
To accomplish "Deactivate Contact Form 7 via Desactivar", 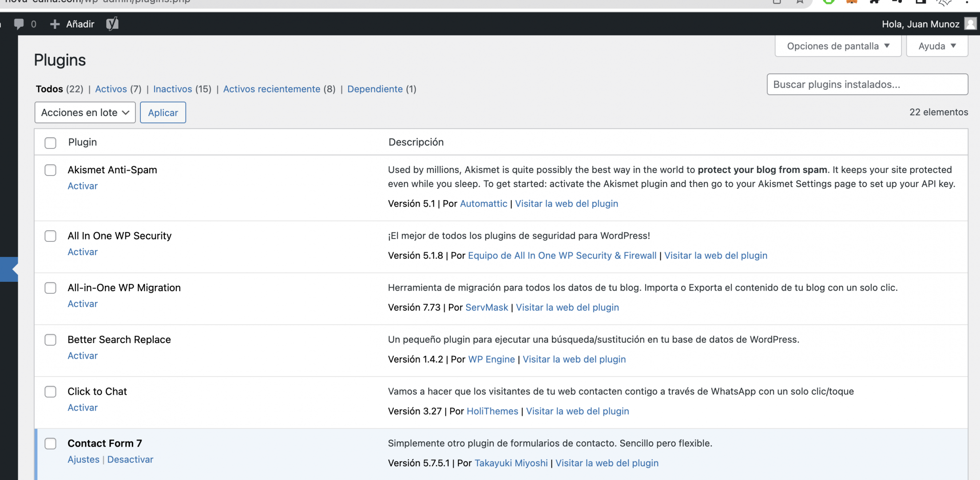I will (130, 460).
